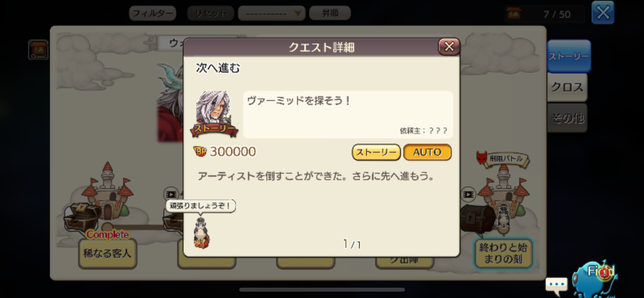Click the Quest icon on left edge
Screen dimensions: 644x298
38,50
